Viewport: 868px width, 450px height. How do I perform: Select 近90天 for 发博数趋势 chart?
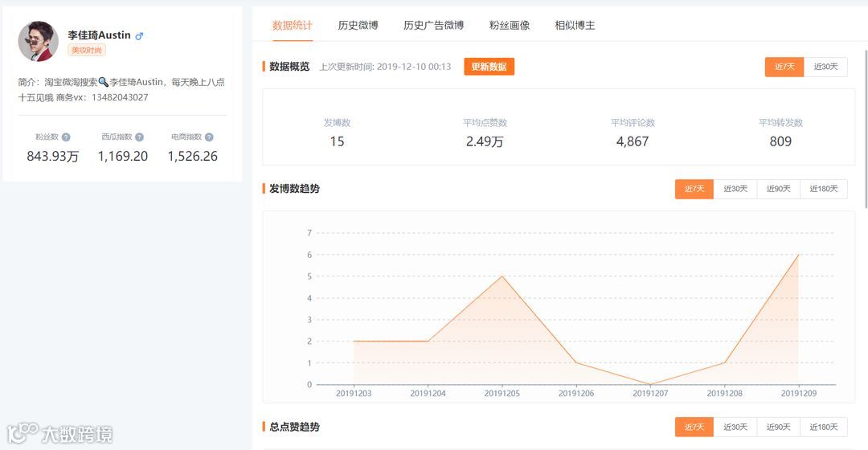(779, 190)
